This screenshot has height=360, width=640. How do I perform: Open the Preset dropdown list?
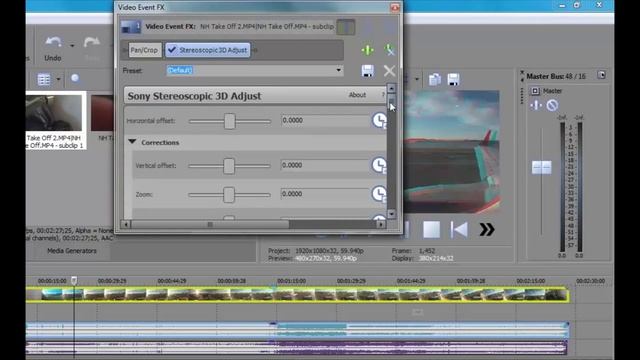tap(338, 70)
